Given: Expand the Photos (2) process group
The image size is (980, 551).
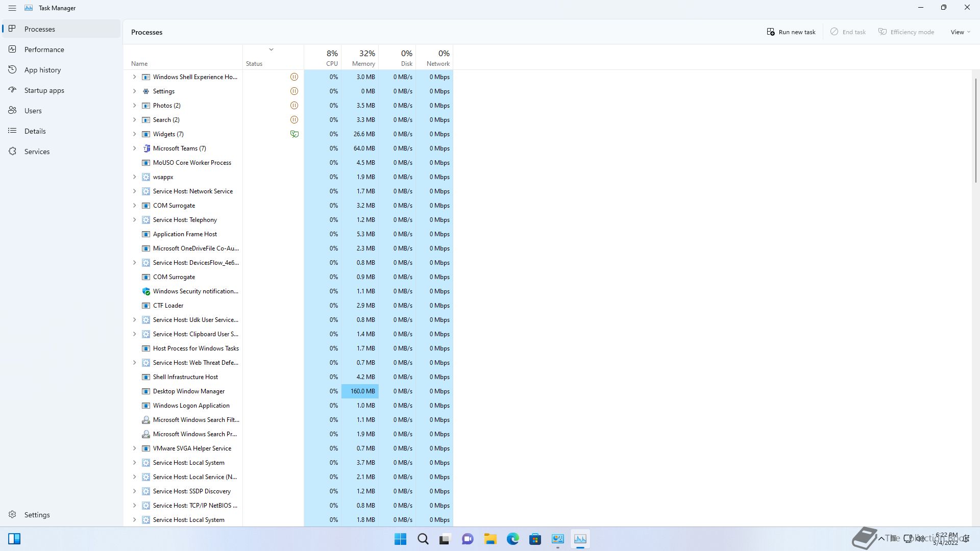Looking at the screenshot, I should tap(134, 106).
